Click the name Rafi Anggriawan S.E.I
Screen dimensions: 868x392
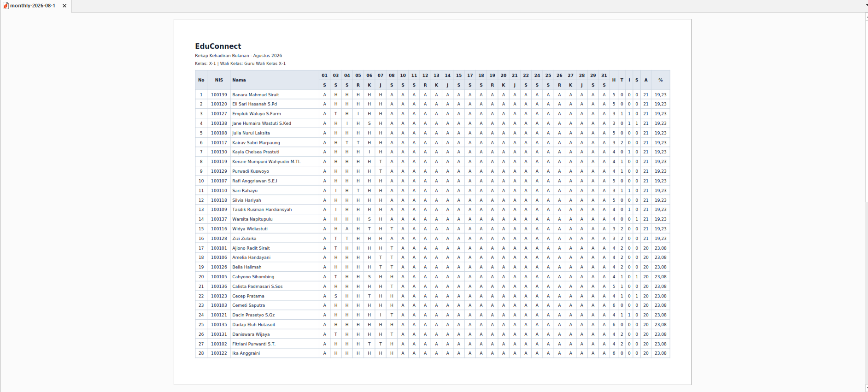tap(254, 181)
